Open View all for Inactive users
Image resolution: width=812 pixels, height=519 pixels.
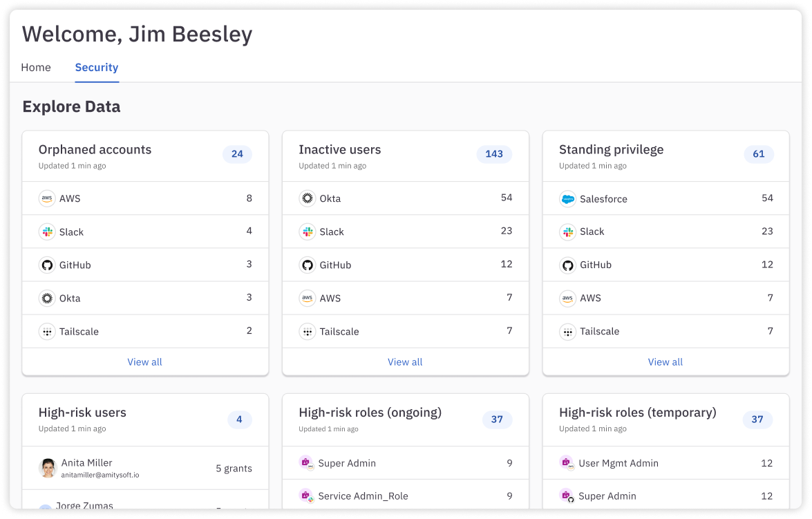tap(405, 362)
